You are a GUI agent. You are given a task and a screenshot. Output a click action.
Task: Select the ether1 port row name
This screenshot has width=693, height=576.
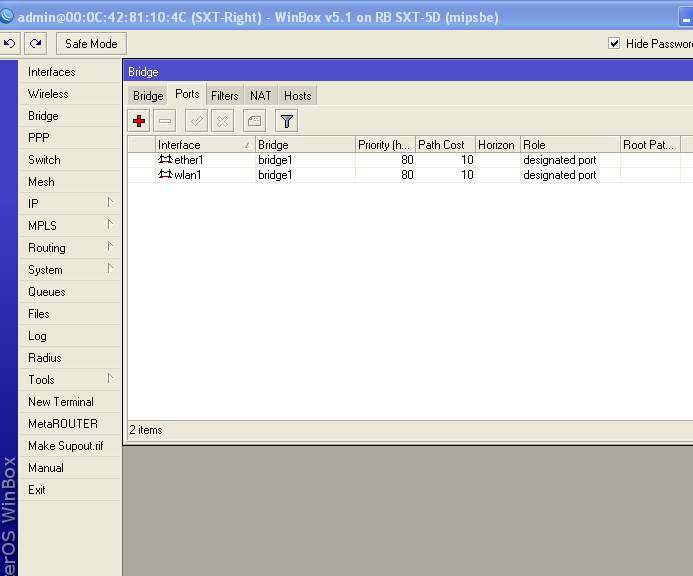[189, 160]
